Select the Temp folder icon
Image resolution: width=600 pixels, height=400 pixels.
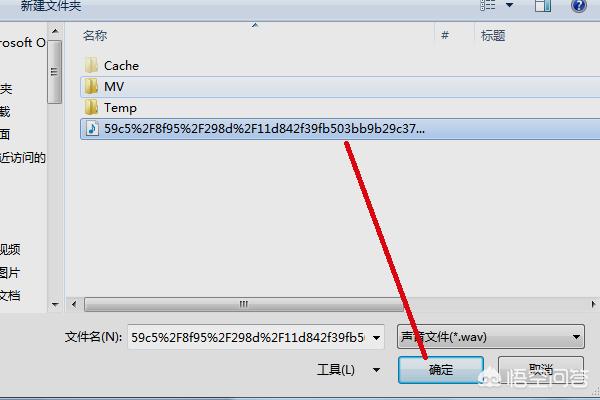coord(91,108)
